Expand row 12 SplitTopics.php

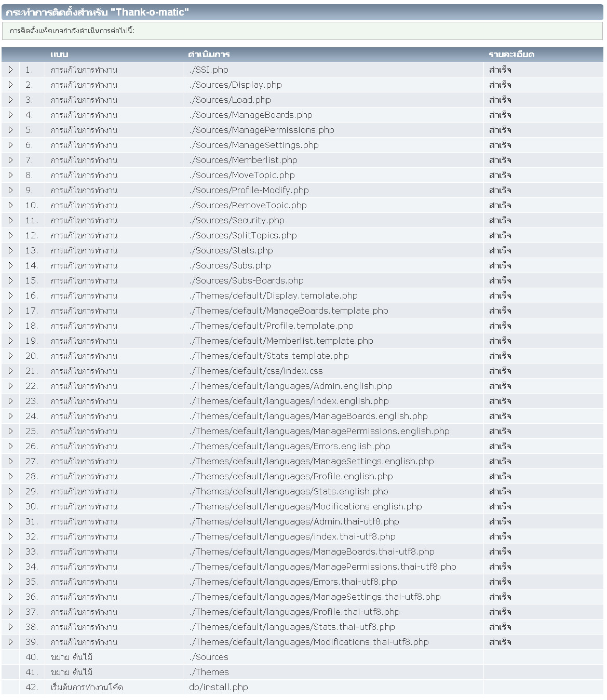10,235
